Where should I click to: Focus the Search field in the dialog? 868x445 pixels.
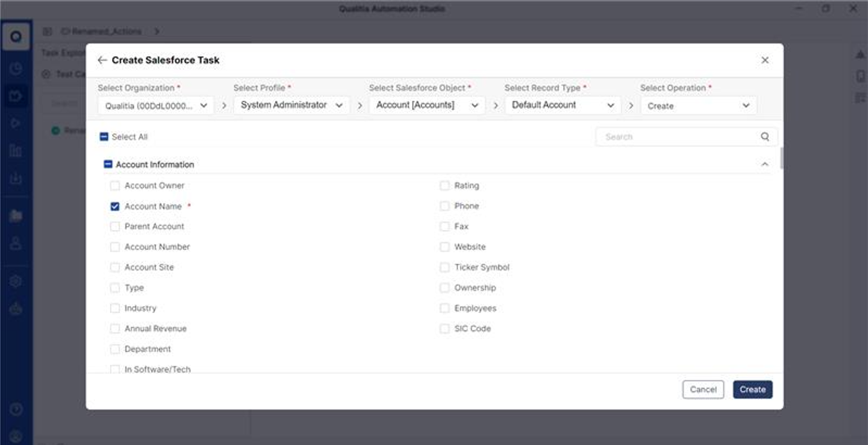pos(687,137)
